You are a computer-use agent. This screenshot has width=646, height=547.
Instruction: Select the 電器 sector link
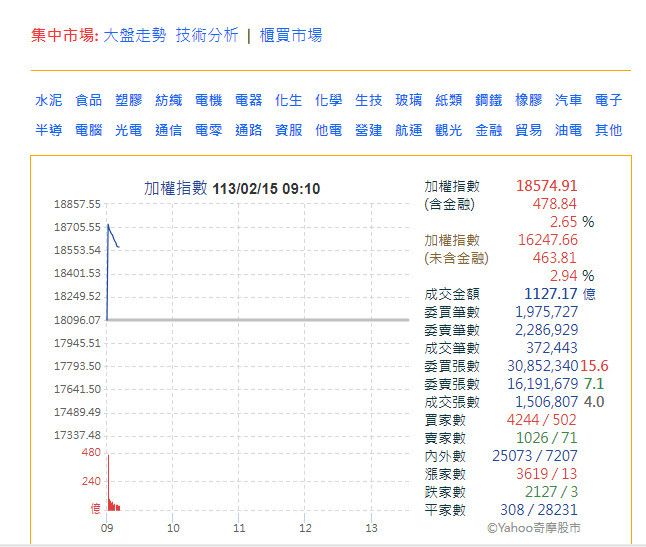[248, 100]
